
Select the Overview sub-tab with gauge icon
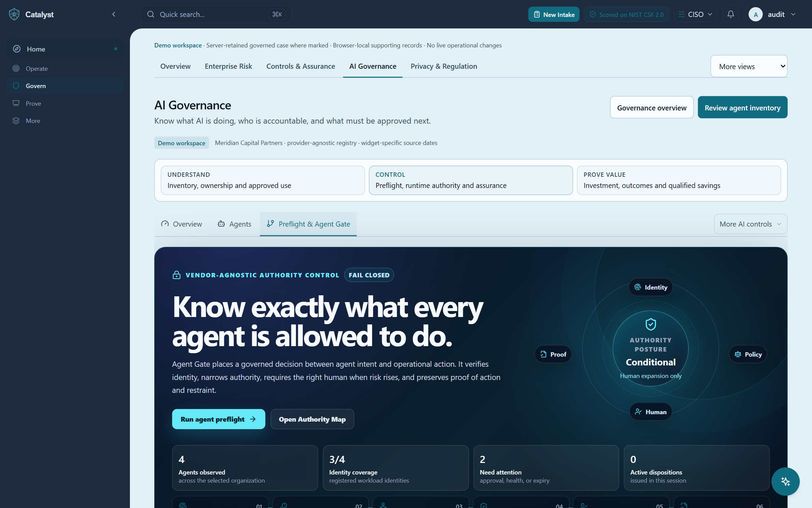click(181, 224)
